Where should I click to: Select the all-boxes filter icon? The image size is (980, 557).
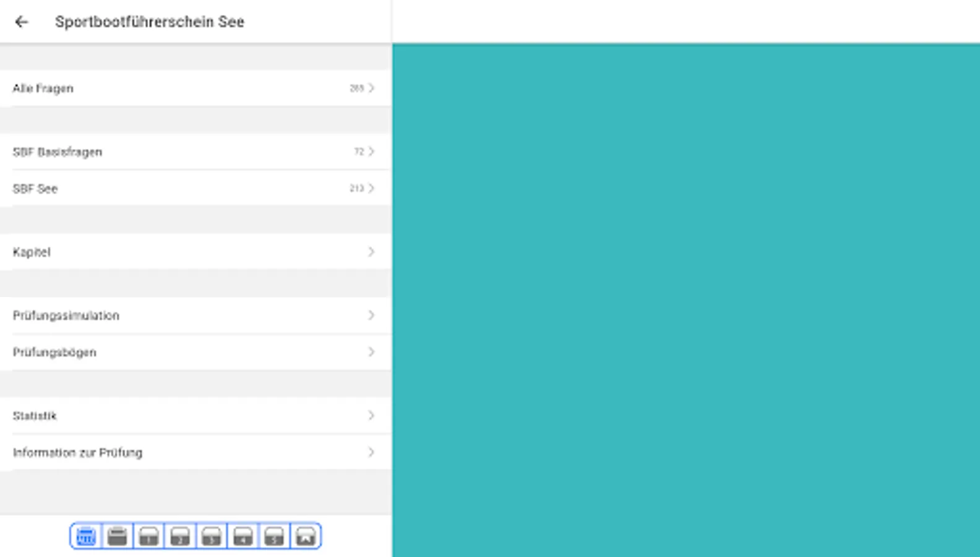click(86, 536)
